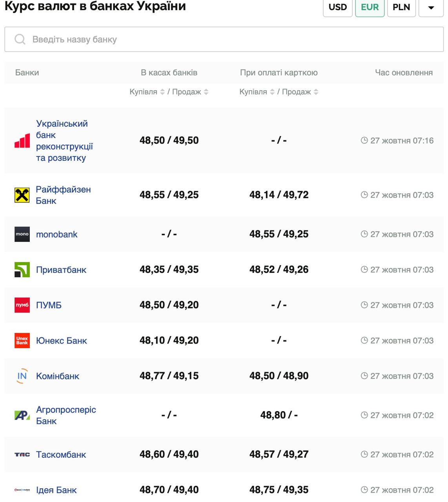Click the monobank logo icon
The width and height of the screenshot is (448, 502).
tap(22, 234)
